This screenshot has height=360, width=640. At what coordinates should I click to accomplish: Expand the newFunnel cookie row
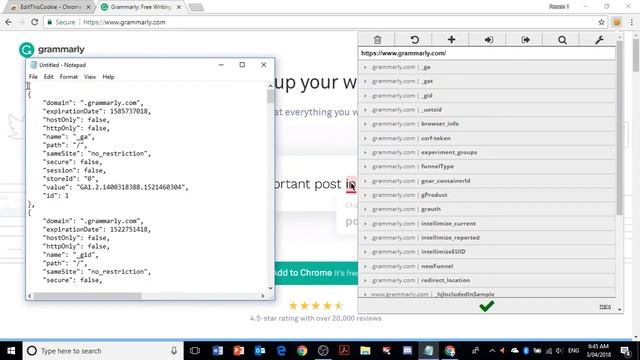click(487, 266)
